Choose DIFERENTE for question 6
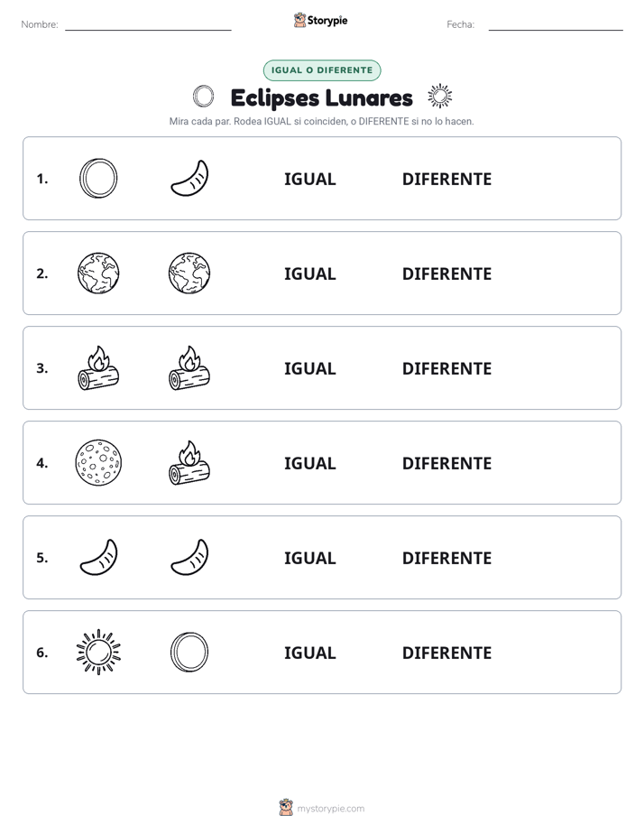 coord(446,652)
